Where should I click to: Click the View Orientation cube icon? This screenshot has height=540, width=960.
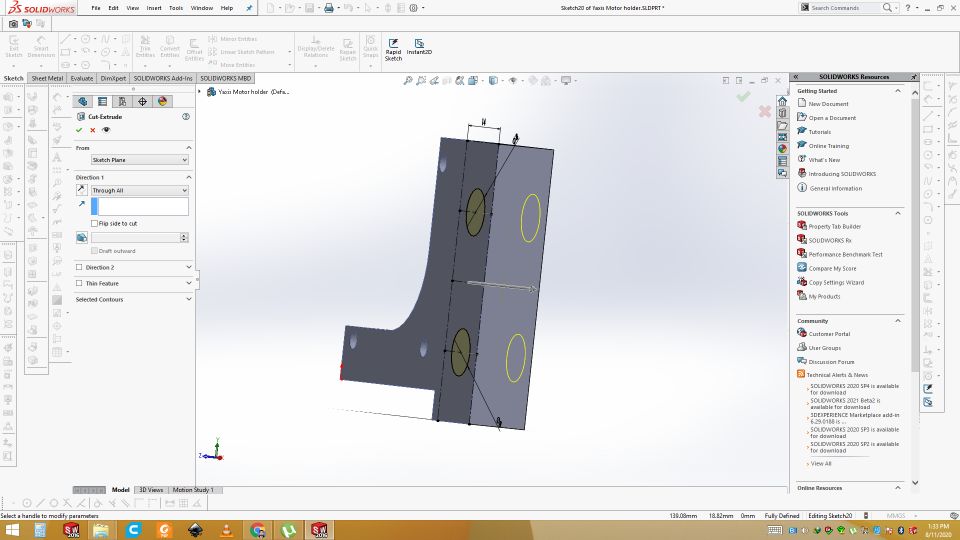pos(473,80)
